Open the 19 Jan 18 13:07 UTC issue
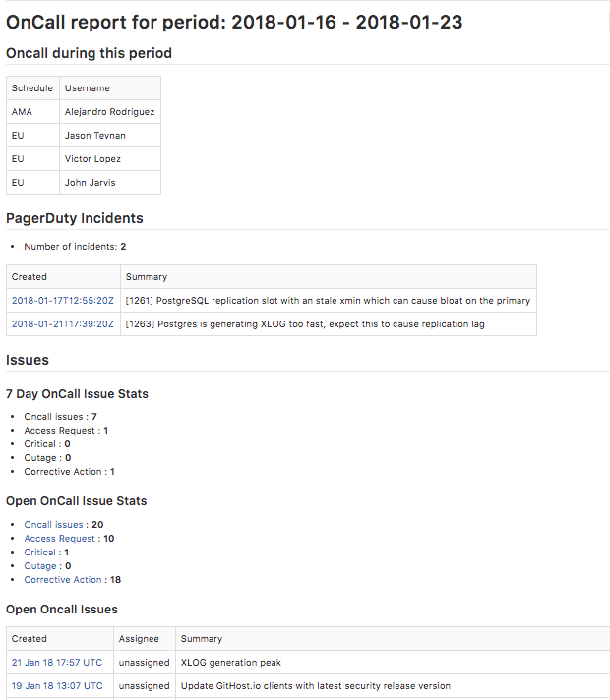 pos(57,686)
